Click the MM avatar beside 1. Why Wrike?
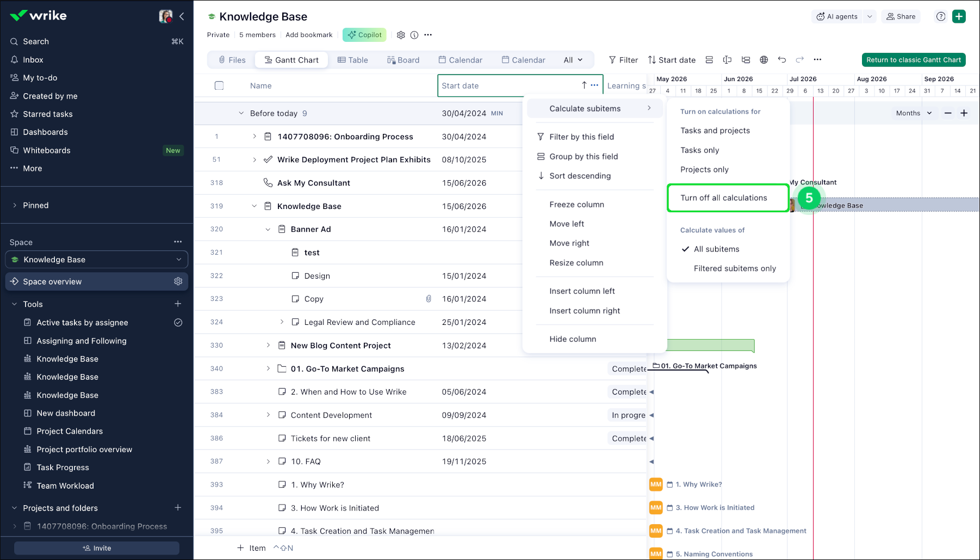This screenshot has height=560, width=980. [x=656, y=484]
